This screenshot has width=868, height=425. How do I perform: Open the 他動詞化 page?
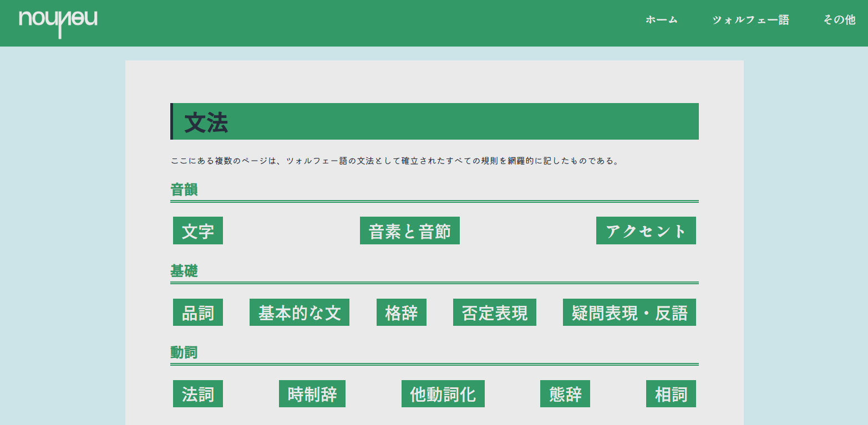point(443,394)
